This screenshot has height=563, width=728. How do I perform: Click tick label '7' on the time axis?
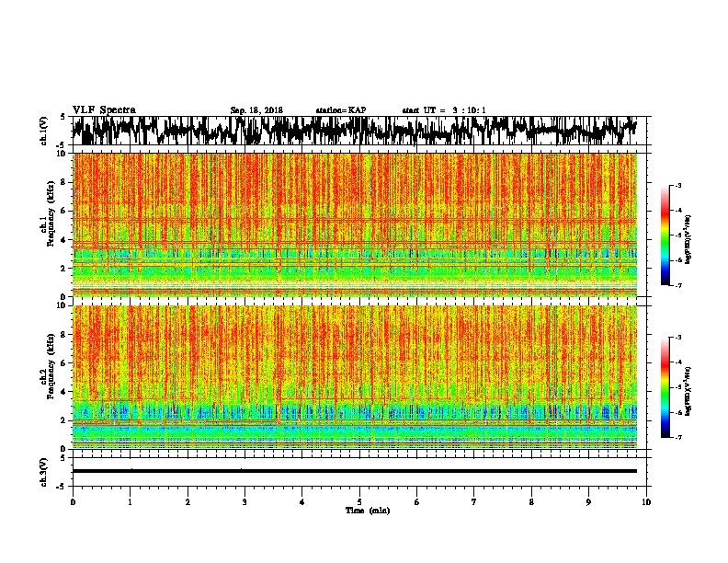tap(474, 502)
